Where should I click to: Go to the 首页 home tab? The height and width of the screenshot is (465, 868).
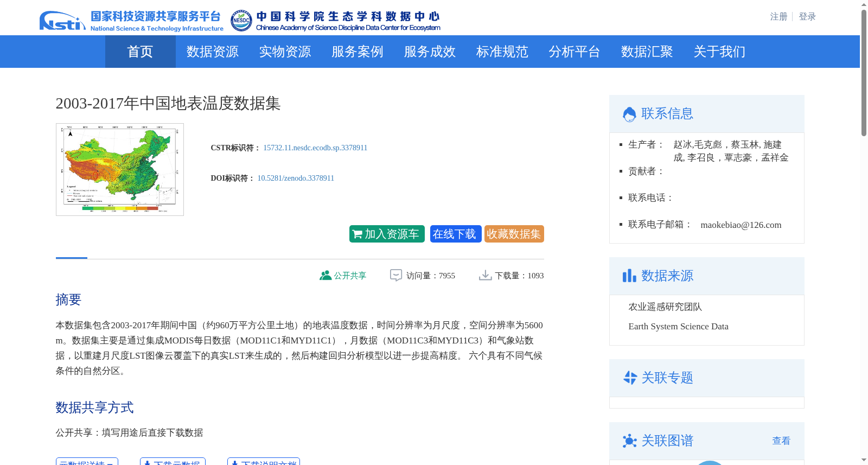point(140,52)
